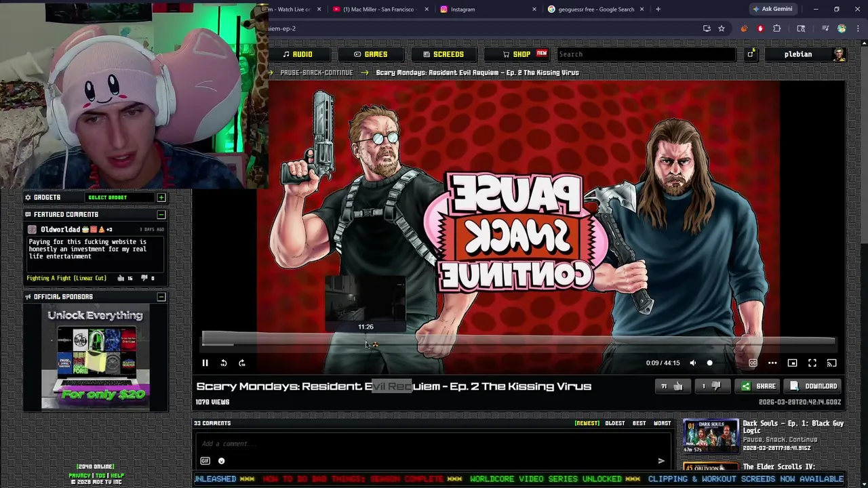This screenshot has width=868, height=488.
Task: Send the comment with arrow icon
Action: 661,461
